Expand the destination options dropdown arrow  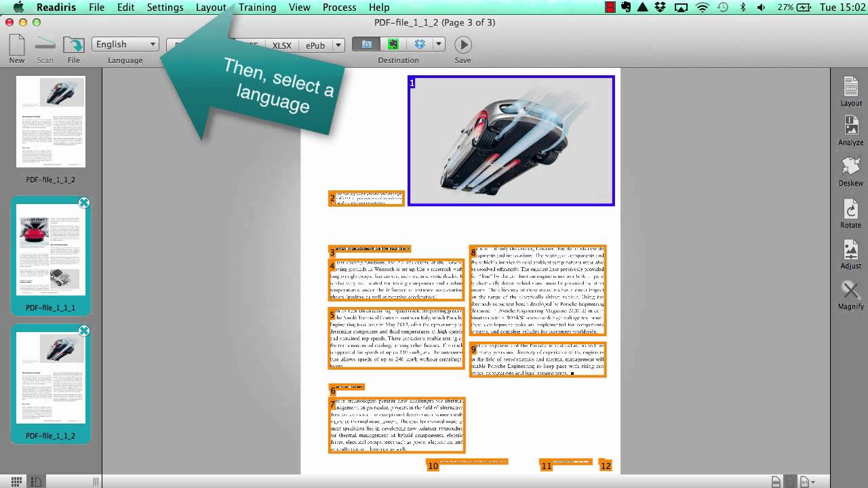coord(439,45)
